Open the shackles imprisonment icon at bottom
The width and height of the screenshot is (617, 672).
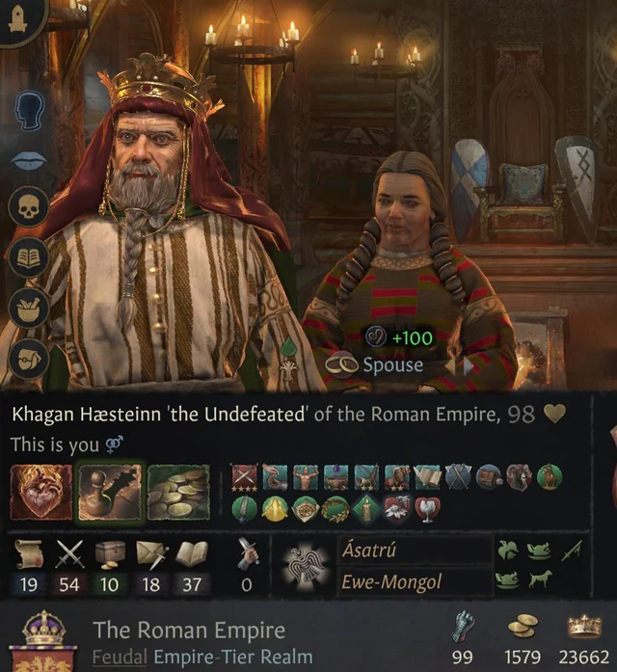click(x=29, y=358)
